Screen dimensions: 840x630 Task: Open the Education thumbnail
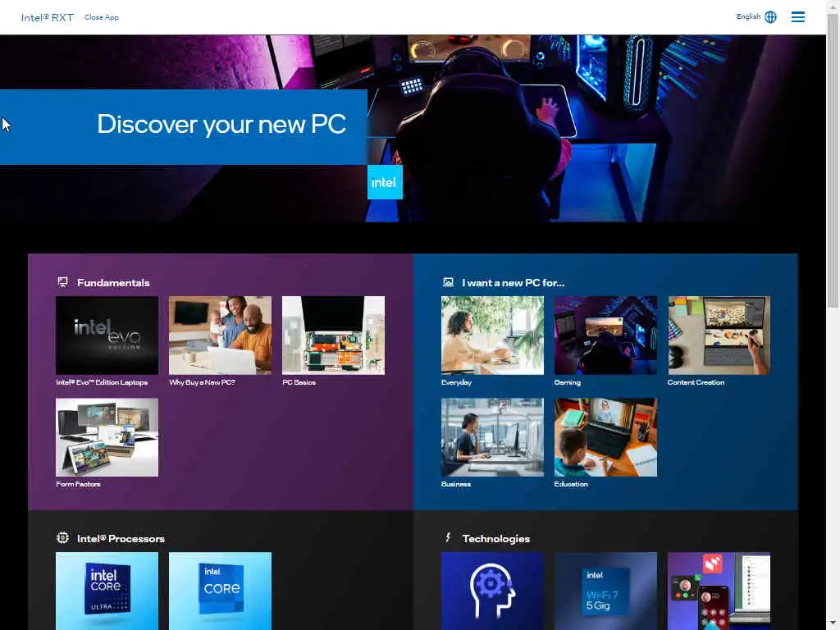click(x=605, y=437)
